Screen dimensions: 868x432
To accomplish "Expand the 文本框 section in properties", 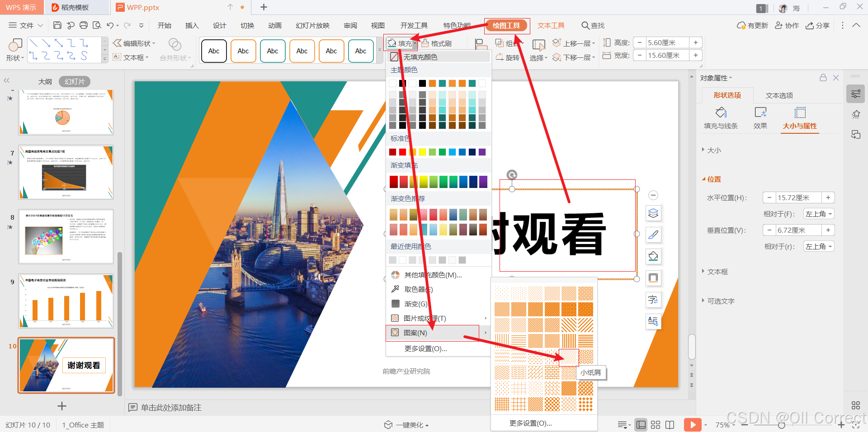I will point(715,272).
